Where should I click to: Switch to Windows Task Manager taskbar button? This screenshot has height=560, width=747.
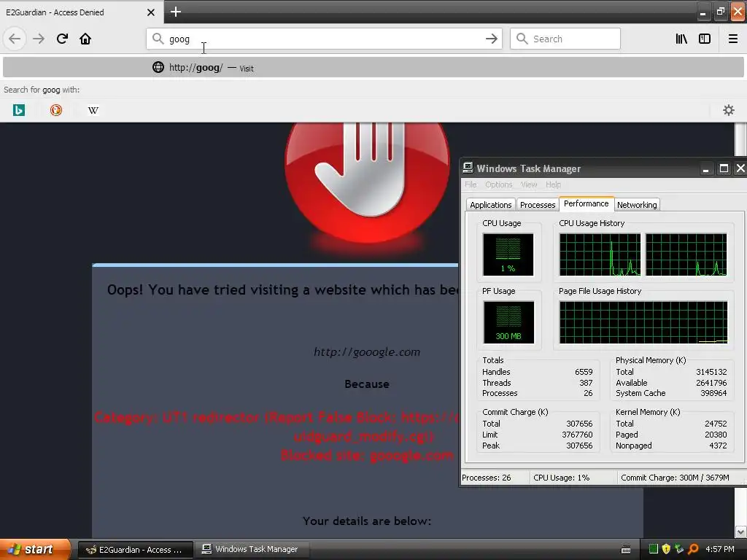point(252,550)
